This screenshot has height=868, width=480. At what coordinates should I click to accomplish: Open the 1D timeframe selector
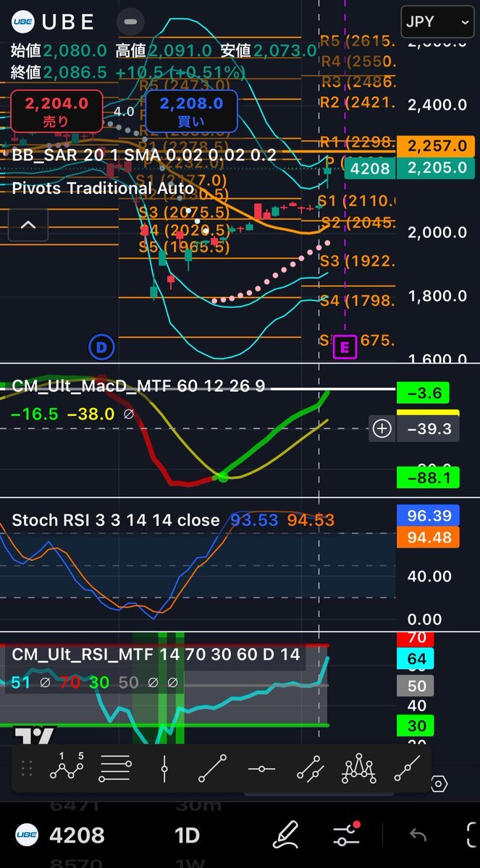[187, 835]
